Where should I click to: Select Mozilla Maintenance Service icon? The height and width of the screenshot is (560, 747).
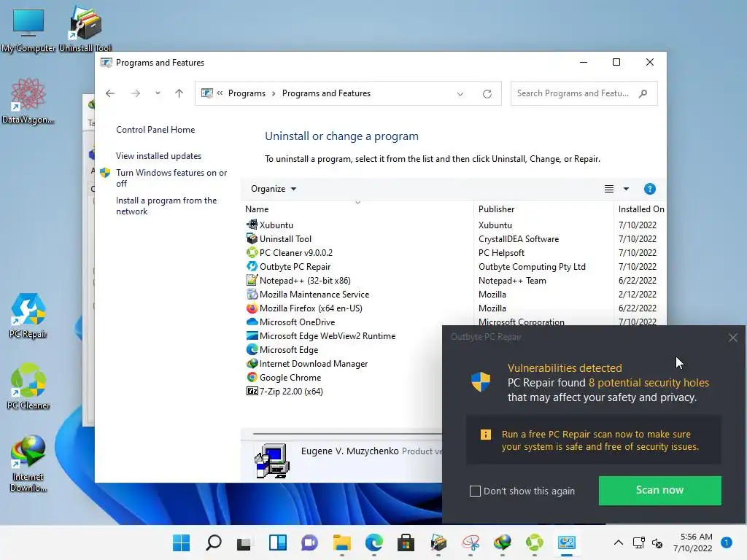point(252,294)
